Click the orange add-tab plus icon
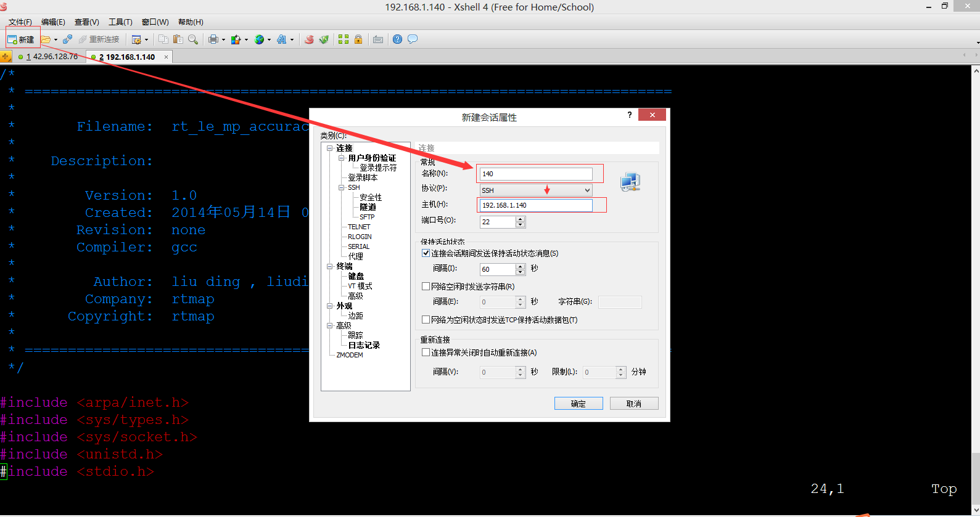This screenshot has width=980, height=517. pyautogui.click(x=6, y=57)
